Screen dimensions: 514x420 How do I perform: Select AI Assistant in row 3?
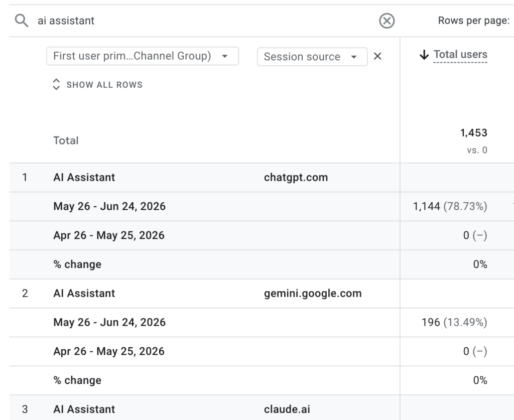pyautogui.click(x=84, y=409)
